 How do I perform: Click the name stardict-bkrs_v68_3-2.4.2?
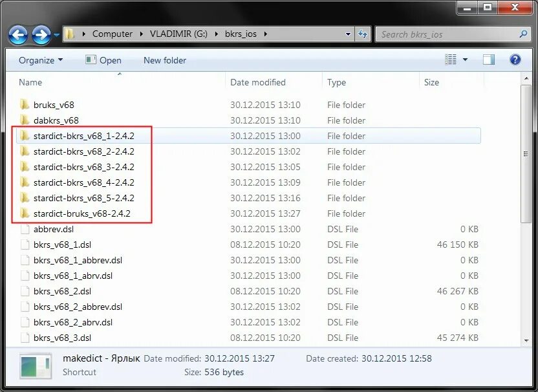pyautogui.click(x=83, y=167)
